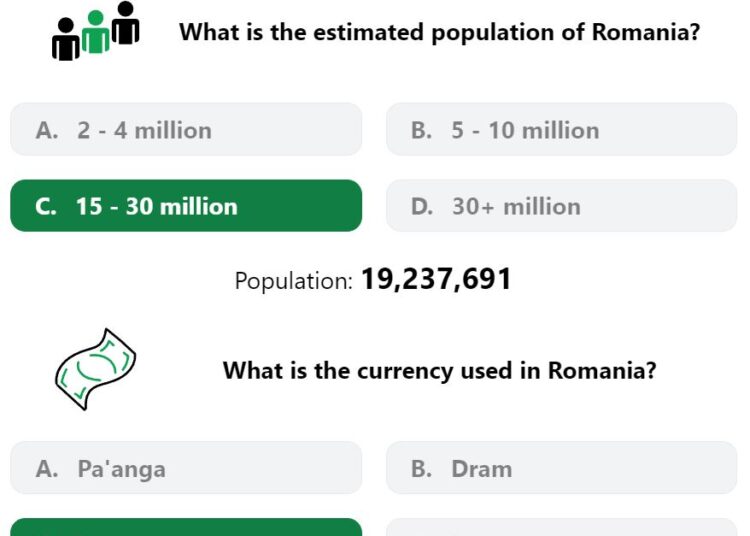Select currency answer A. Pa'anga
The width and height of the screenshot is (750, 536).
(x=186, y=468)
